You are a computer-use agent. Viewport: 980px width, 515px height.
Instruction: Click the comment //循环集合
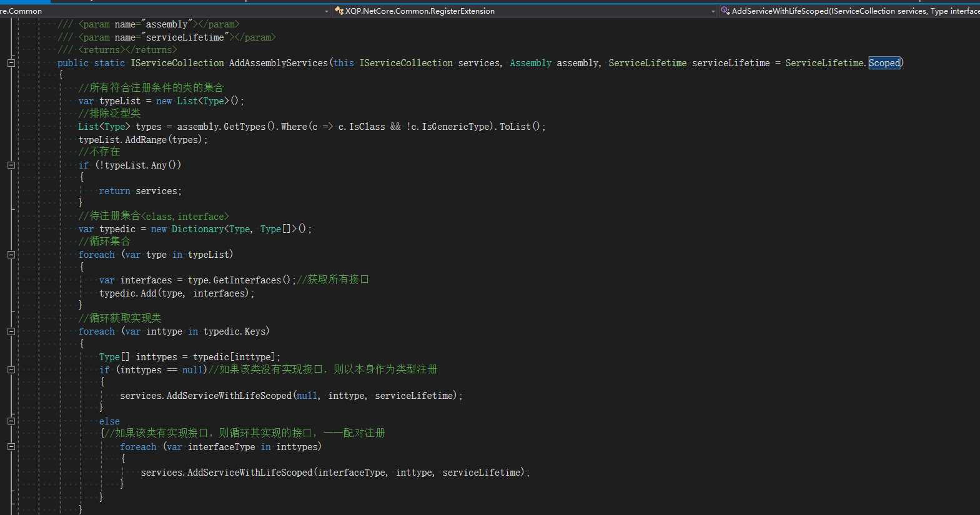tap(104, 242)
